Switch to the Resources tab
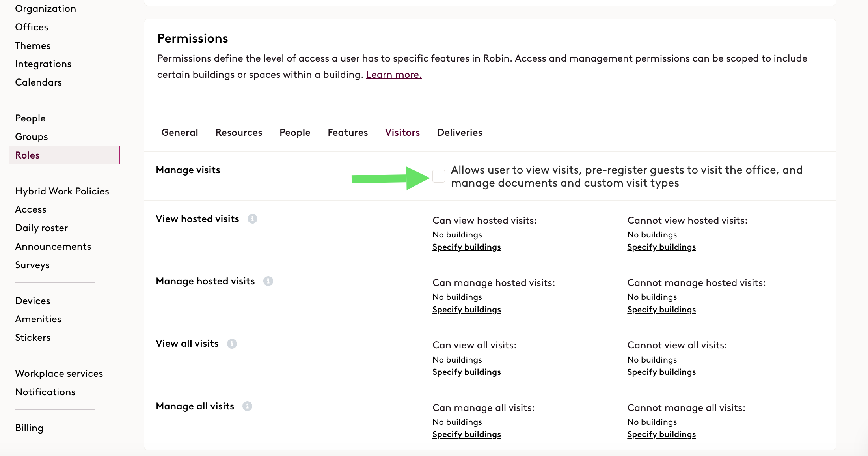 239,133
